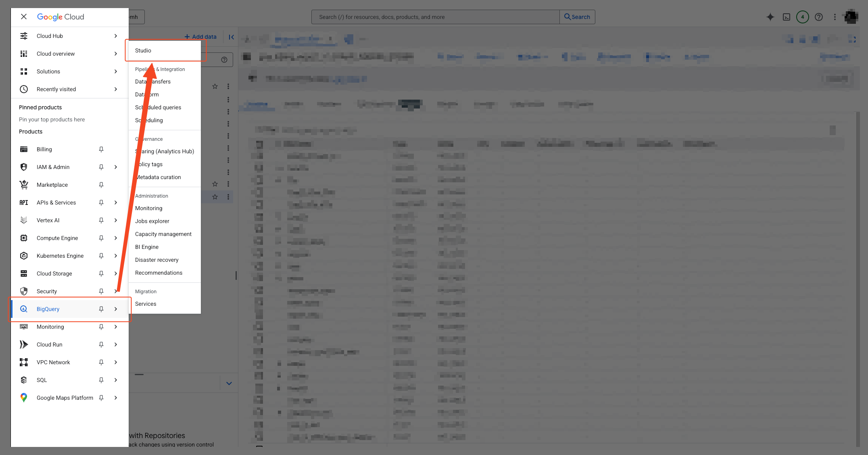The height and width of the screenshot is (455, 868).
Task: Click the Security shield icon
Action: (24, 291)
